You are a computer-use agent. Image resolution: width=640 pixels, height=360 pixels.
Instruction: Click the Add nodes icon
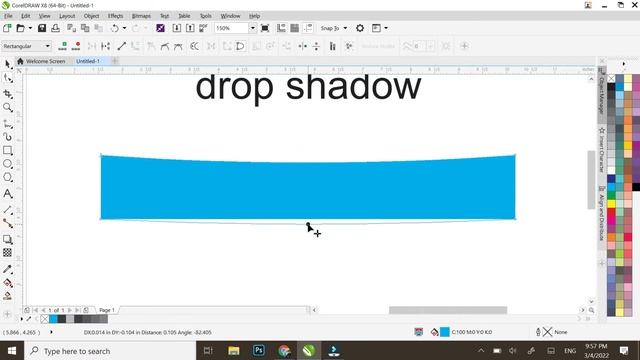pyautogui.click(x=62, y=46)
